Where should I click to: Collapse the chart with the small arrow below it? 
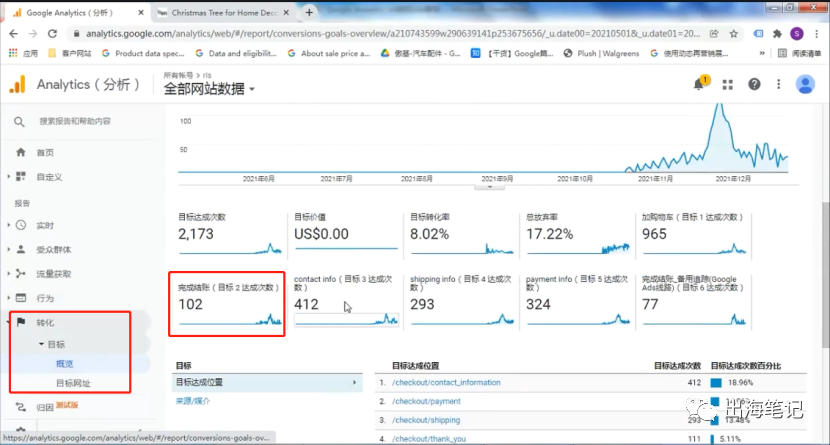coord(490,187)
